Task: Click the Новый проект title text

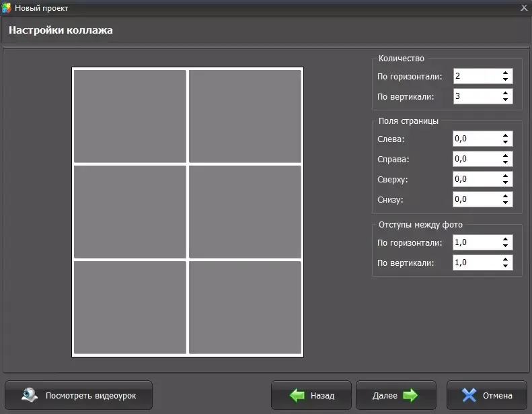Action: point(42,8)
